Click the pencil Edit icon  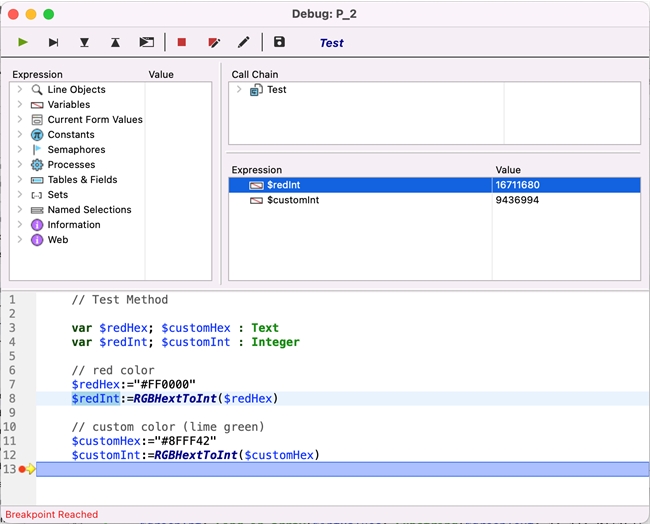click(x=243, y=42)
